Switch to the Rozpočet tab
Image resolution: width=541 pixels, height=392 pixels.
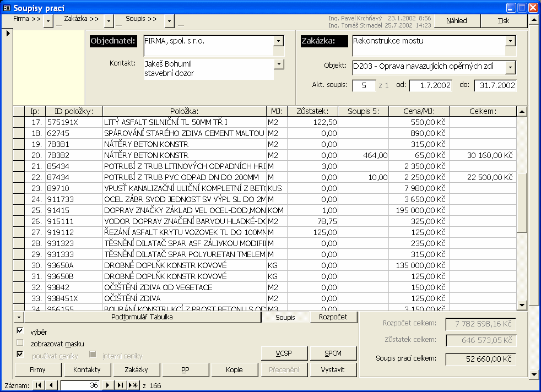(x=332, y=317)
